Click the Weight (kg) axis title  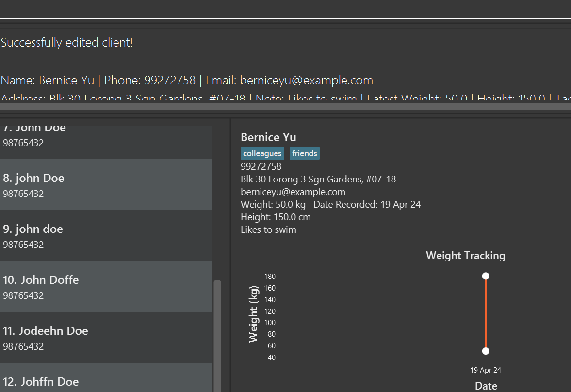[254, 314]
